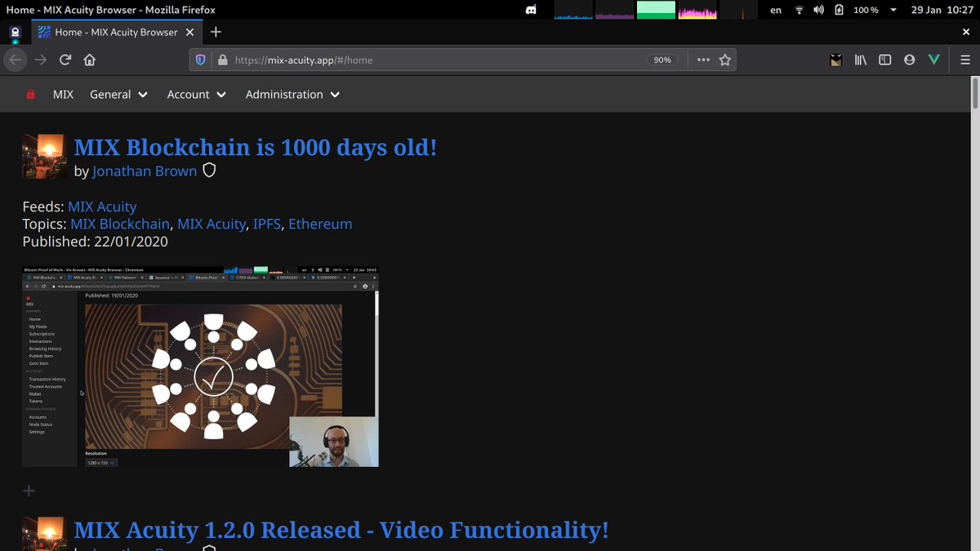The height and width of the screenshot is (551, 980).
Task: Open the Firefox hamburger menu
Action: (x=964, y=60)
